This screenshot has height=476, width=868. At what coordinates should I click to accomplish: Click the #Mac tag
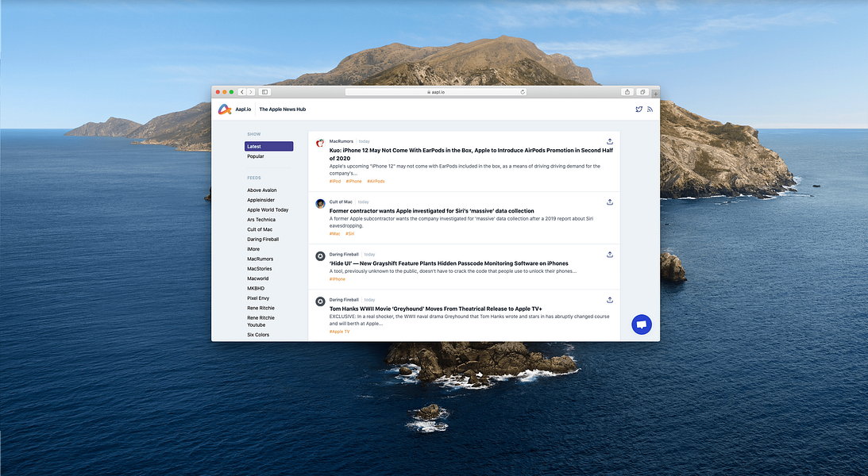pos(335,234)
